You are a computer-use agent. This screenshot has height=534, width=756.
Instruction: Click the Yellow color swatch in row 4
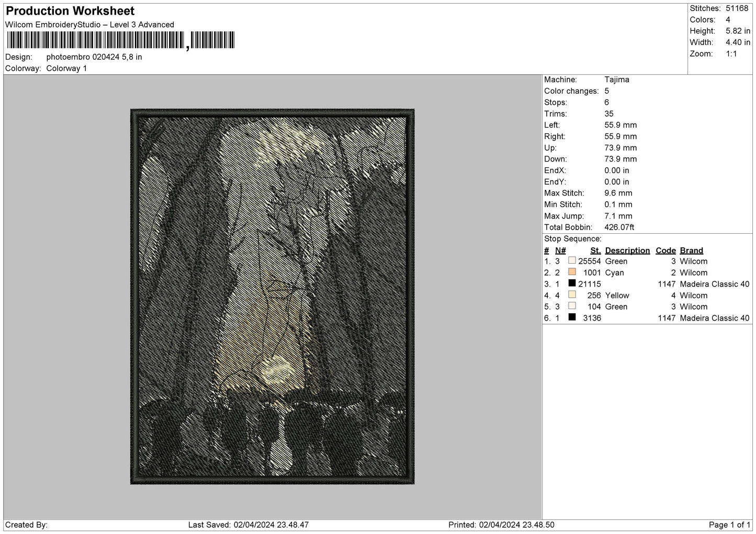pos(572,294)
